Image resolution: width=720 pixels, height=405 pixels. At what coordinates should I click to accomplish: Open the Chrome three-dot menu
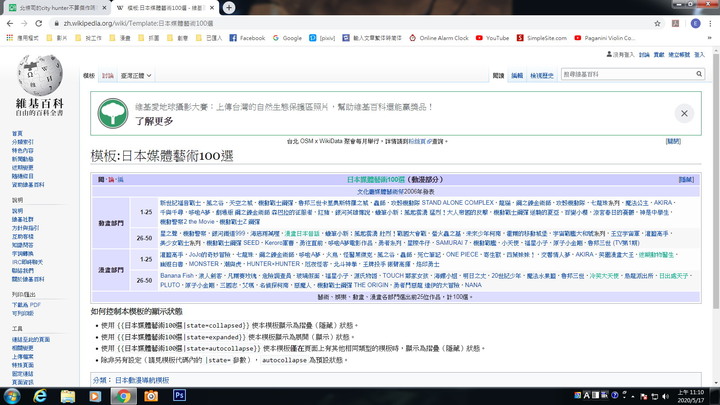[710, 23]
